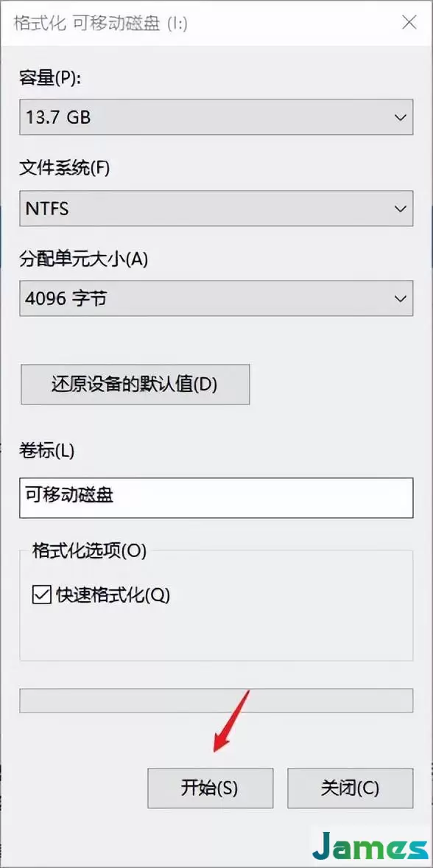
Task: Click the 格式化选项(O) group heading
Action: click(89, 551)
